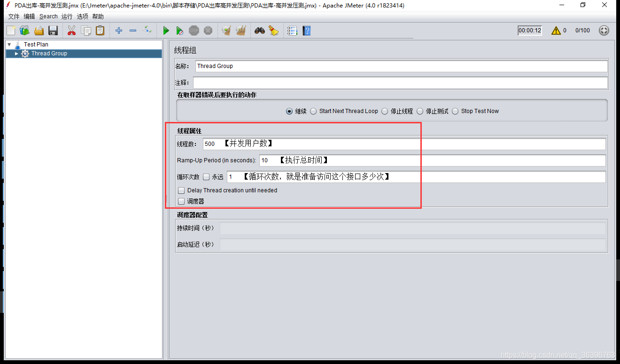
Task: Click the warning count 0 beside triangle
Action: pyautogui.click(x=565, y=30)
